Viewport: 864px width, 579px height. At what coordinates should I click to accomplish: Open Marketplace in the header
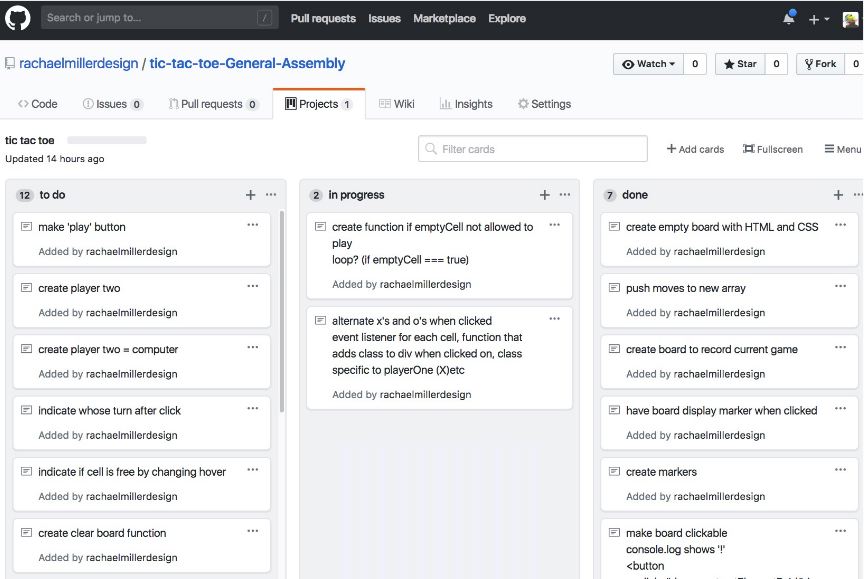point(445,18)
